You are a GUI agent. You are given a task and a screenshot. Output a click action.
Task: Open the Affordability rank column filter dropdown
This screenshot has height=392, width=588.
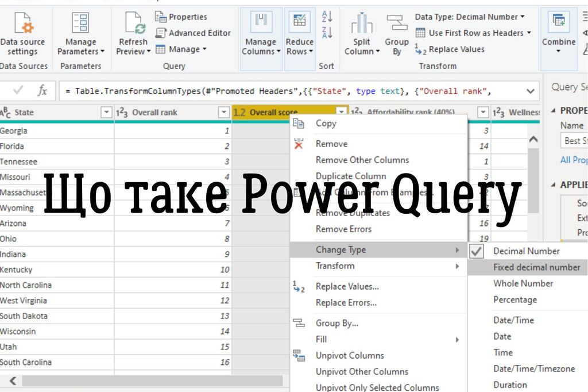(483, 112)
